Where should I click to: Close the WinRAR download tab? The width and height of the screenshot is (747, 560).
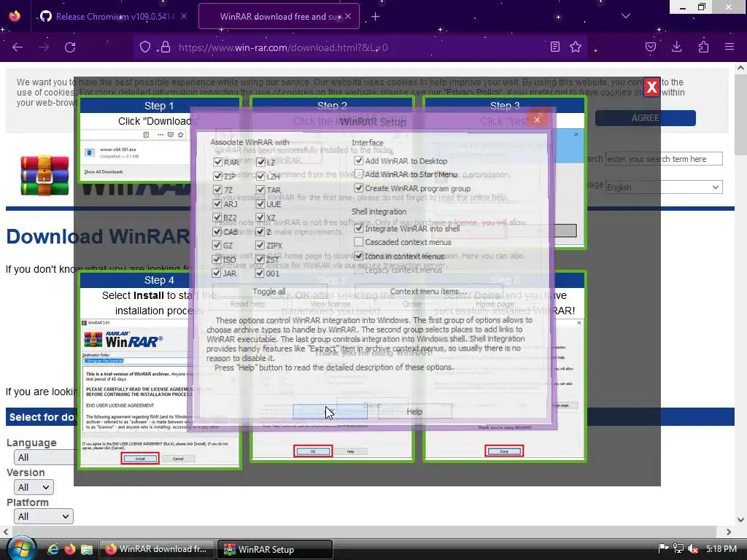tap(348, 17)
